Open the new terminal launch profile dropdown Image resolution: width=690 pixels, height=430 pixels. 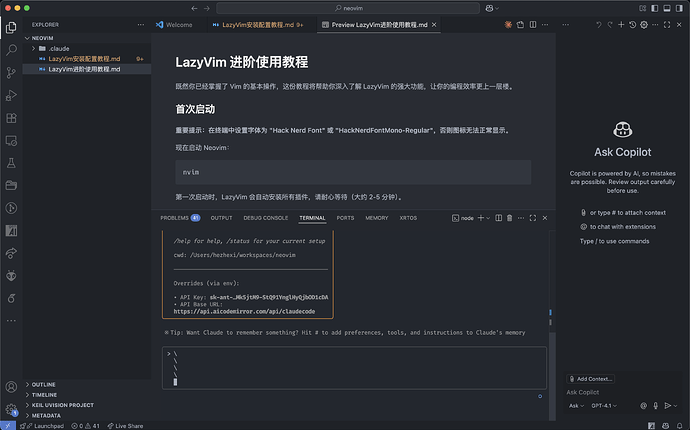pos(488,218)
